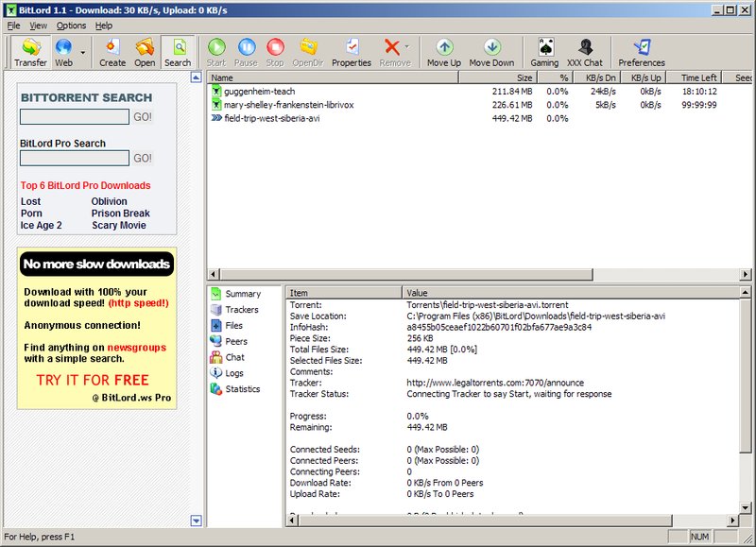This screenshot has width=756, height=547.
Task: Click the BitLord Pro Search input field
Action: [x=75, y=158]
